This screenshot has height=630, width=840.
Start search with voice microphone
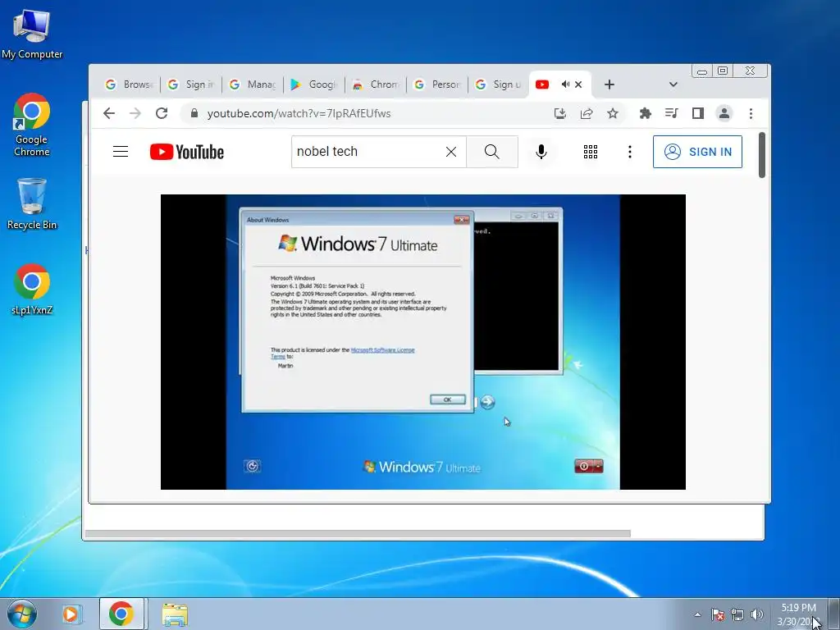coord(541,152)
